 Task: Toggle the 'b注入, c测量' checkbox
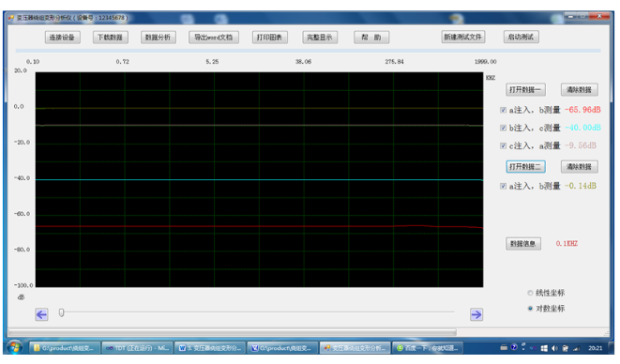coord(503,128)
